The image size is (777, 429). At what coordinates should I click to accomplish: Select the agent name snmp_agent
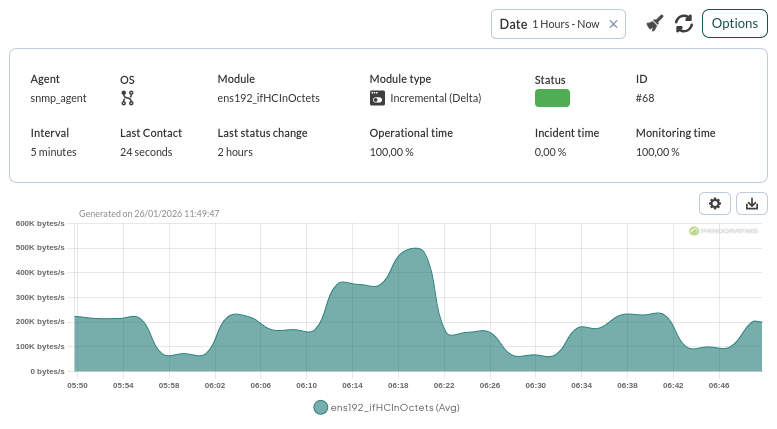pos(58,98)
